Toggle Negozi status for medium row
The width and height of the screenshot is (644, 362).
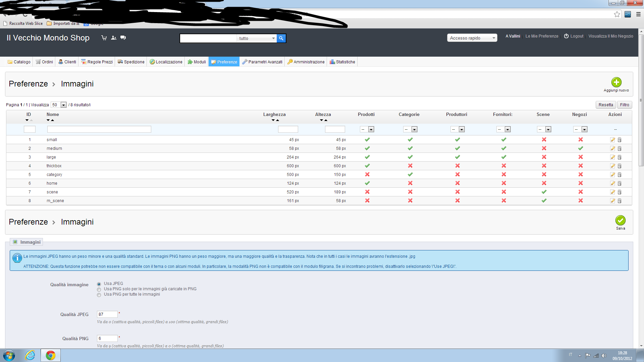tap(580, 148)
